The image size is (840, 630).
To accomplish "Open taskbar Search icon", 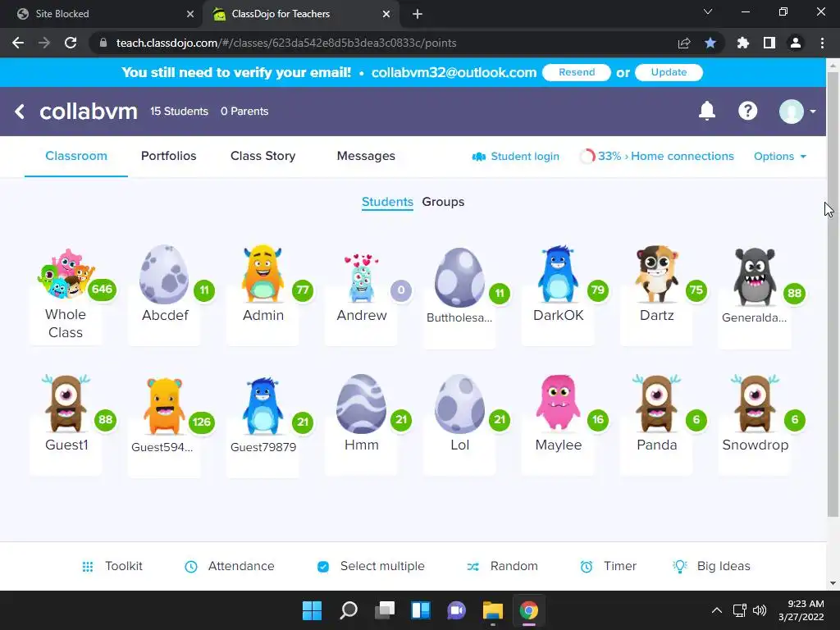I will point(348,610).
